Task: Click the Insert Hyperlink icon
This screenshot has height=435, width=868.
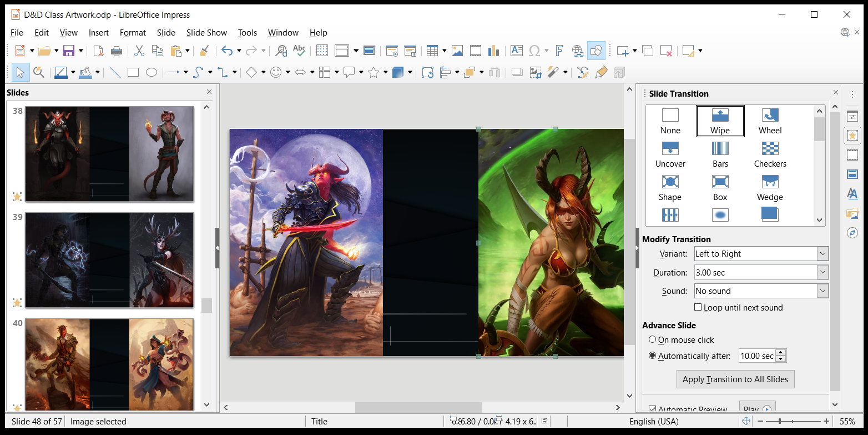Action: coord(578,51)
